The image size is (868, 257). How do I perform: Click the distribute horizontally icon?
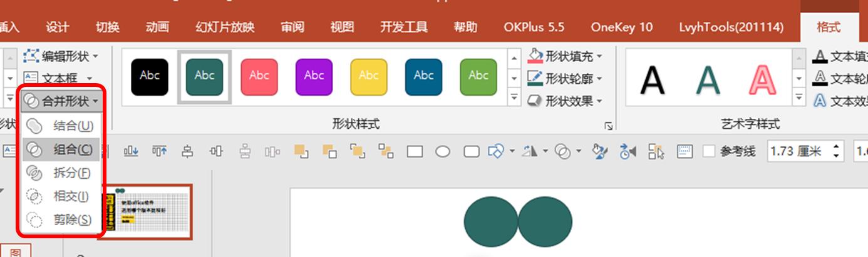[x=272, y=151]
